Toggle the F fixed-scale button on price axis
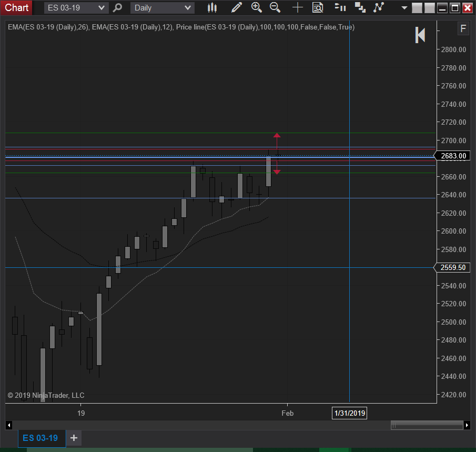Screen dimensions: 476x452 click(x=463, y=29)
